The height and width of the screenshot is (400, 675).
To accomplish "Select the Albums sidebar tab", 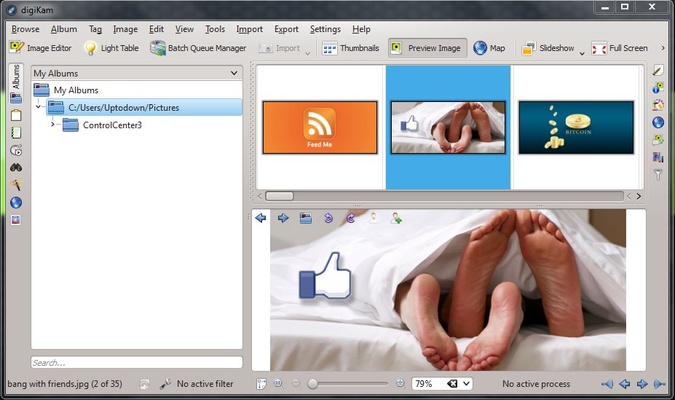I will tap(16, 84).
